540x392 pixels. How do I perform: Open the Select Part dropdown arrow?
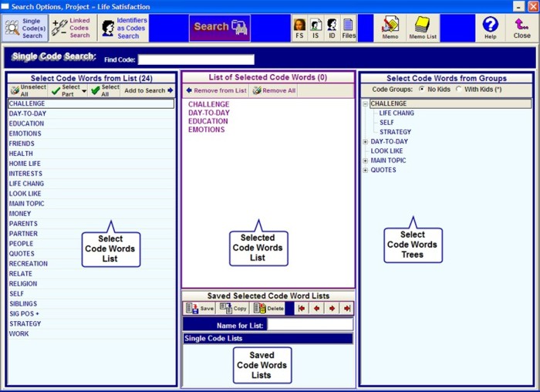(84, 90)
